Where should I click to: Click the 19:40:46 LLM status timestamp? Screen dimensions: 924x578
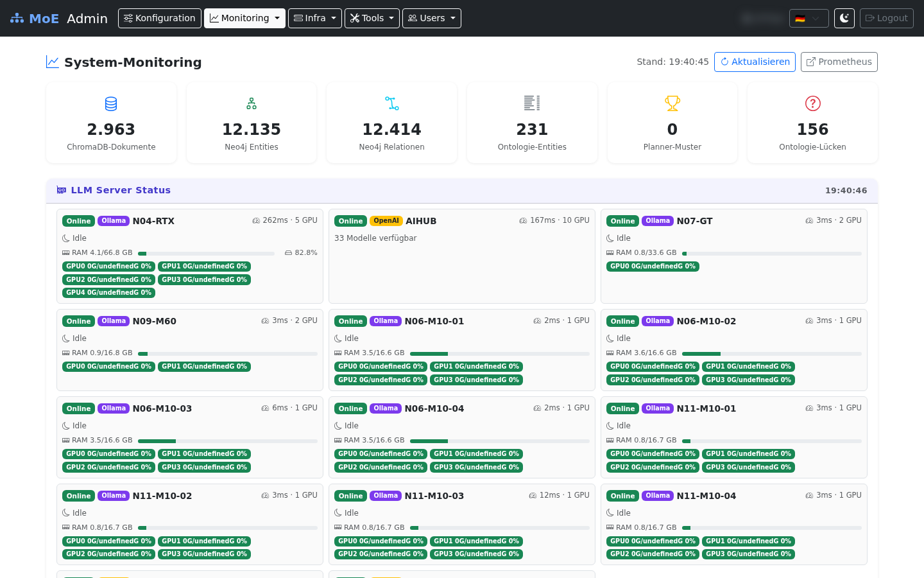(846, 190)
